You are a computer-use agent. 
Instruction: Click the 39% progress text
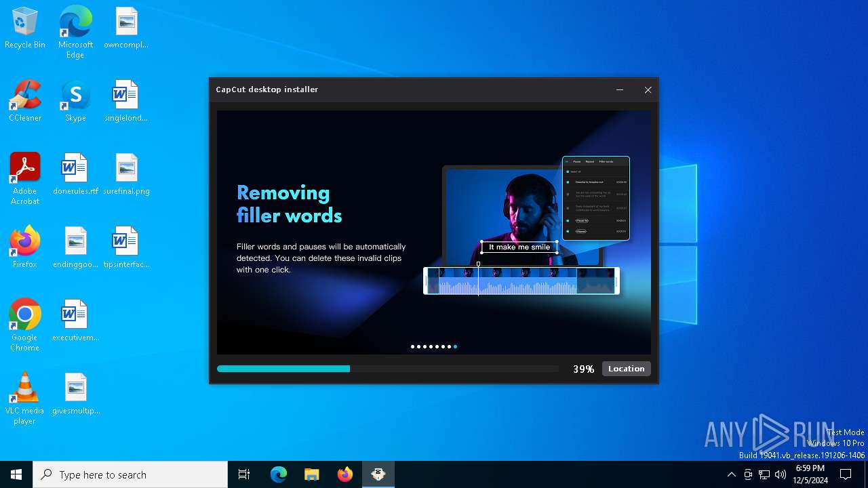583,369
